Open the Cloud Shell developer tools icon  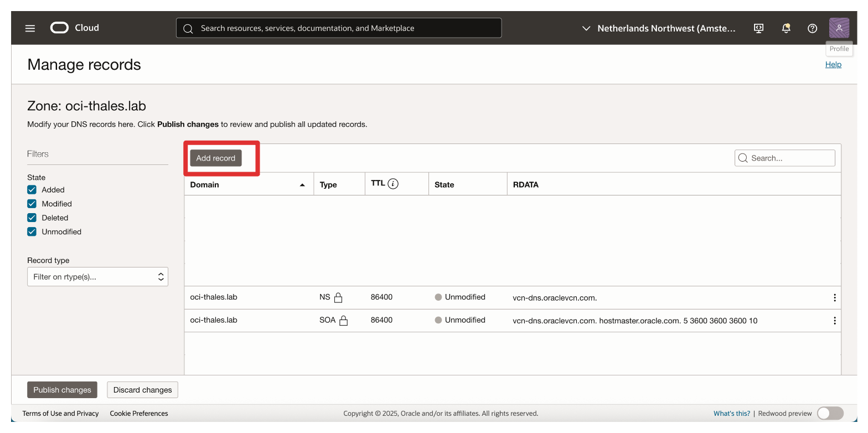click(759, 28)
